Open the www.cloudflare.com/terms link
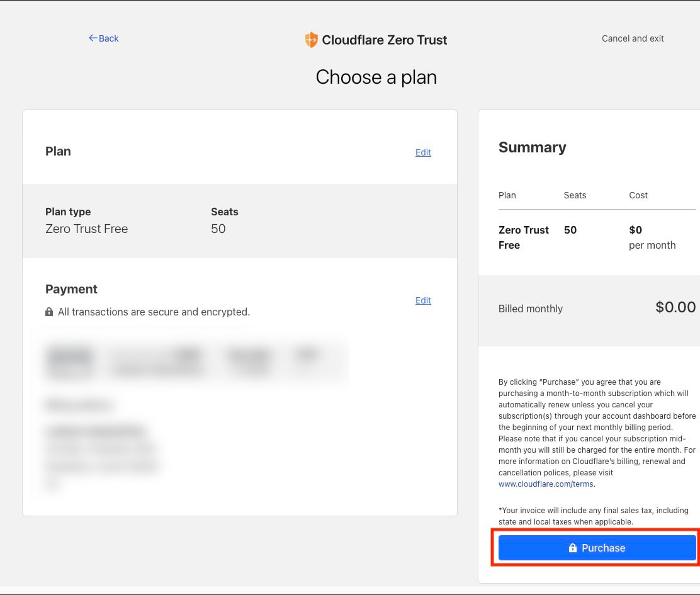Viewport: 700px width, 595px height. tap(546, 484)
